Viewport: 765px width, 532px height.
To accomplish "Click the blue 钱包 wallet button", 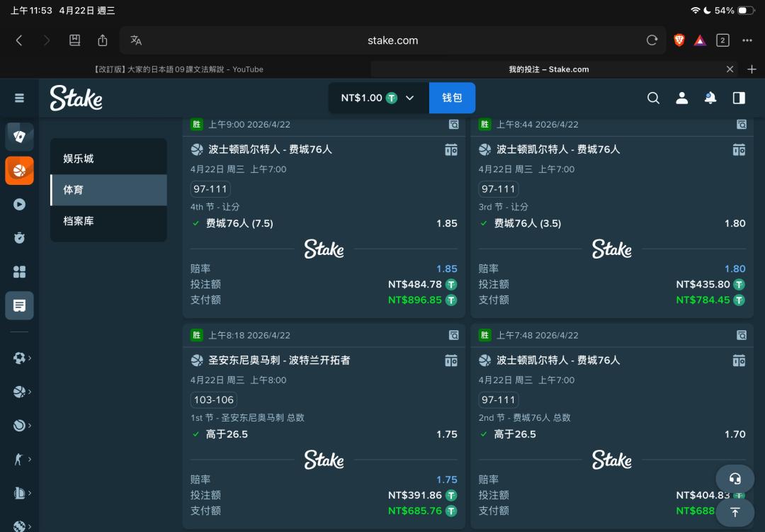I will (452, 98).
